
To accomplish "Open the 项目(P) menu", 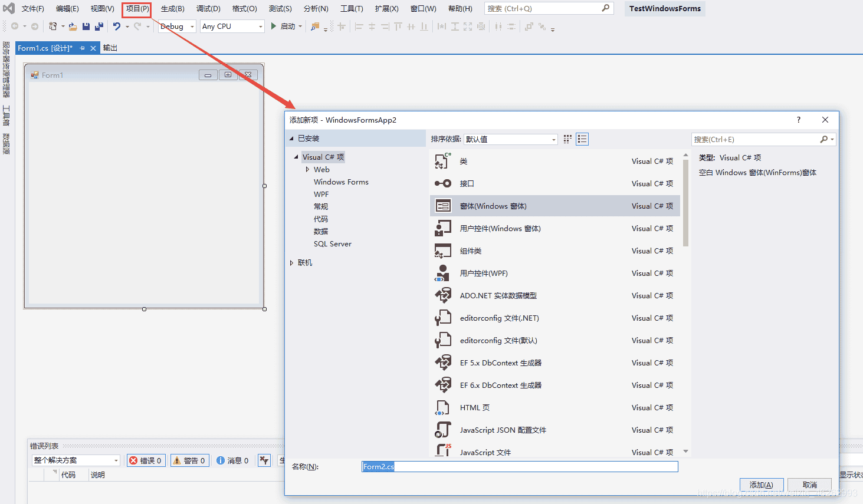I will coord(136,8).
